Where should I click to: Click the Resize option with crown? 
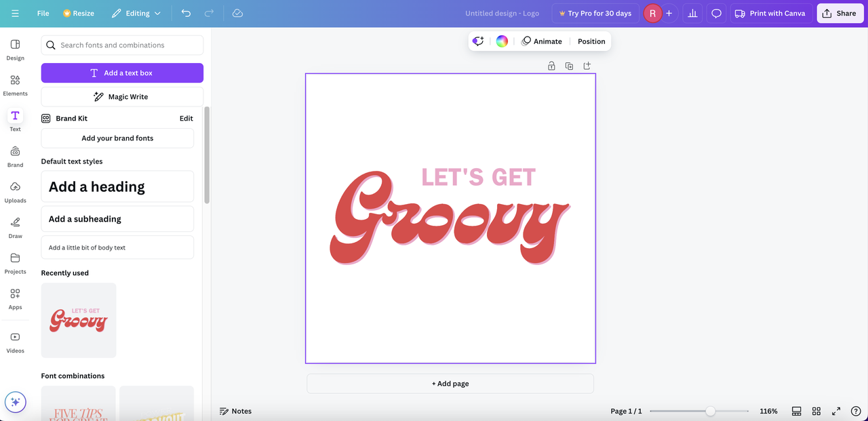tap(79, 14)
